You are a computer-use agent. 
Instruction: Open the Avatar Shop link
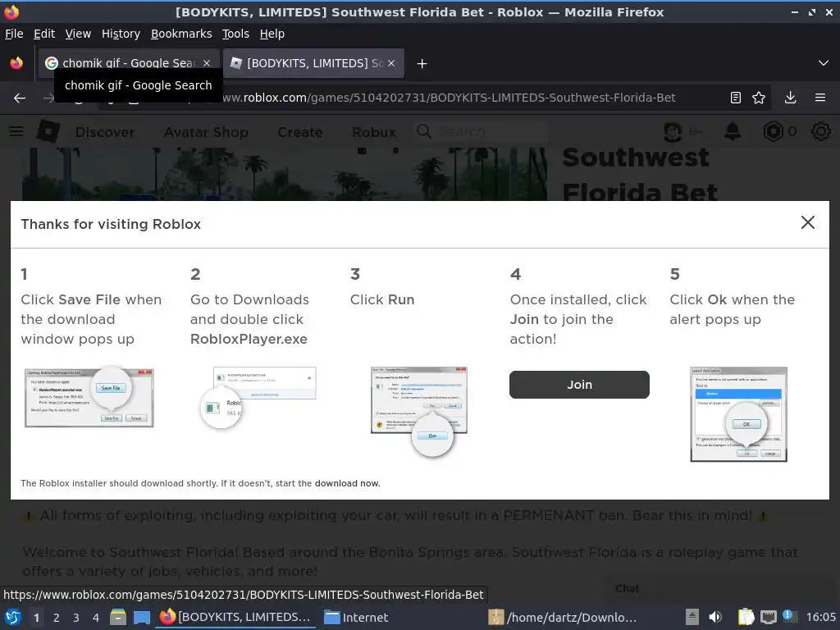206,132
